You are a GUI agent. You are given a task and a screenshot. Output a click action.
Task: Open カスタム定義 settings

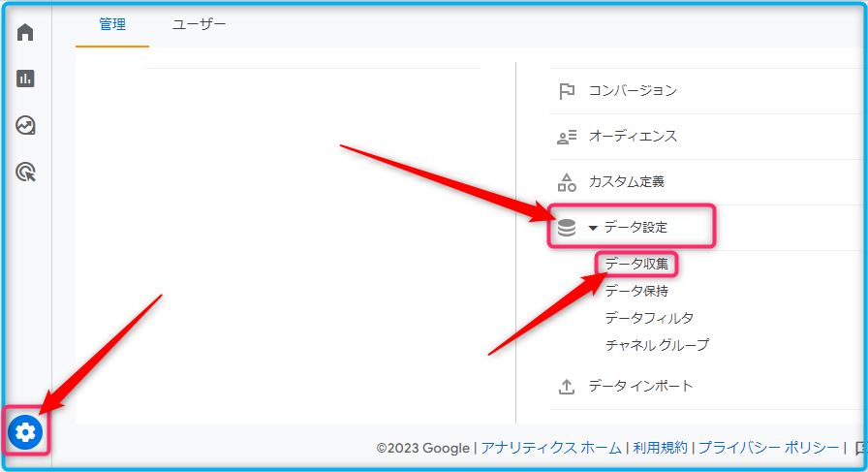pyautogui.click(x=627, y=181)
